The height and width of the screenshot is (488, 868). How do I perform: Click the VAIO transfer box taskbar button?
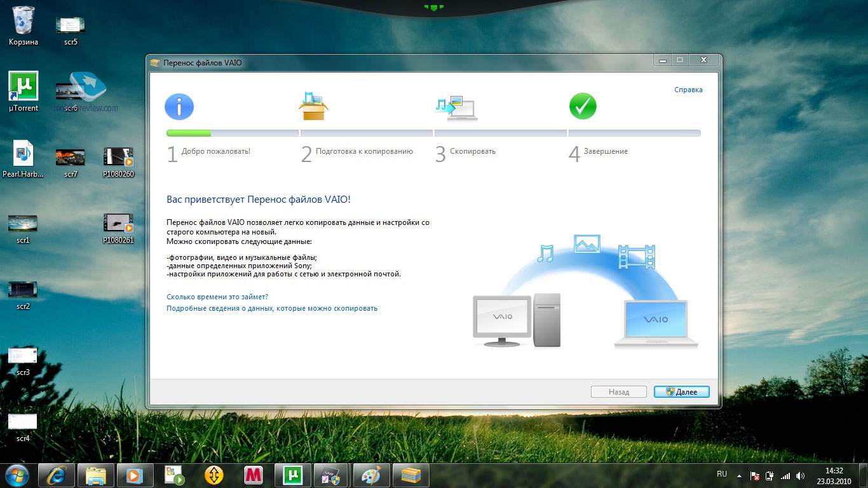(411, 475)
